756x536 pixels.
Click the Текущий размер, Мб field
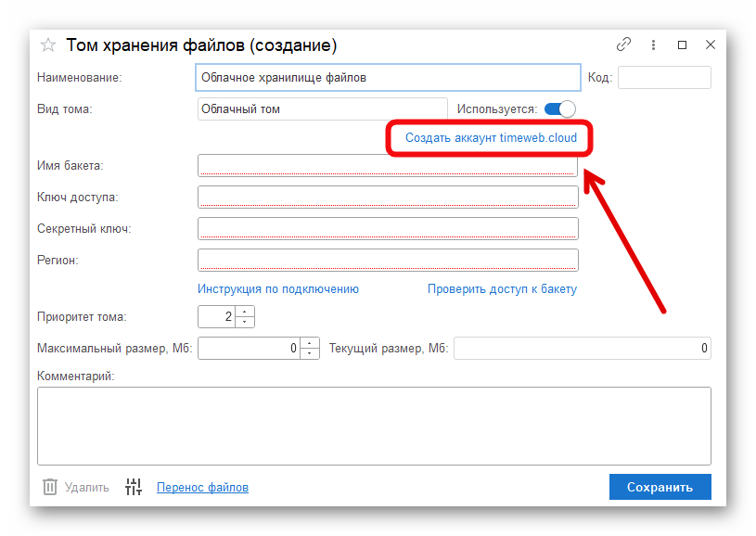(582, 348)
